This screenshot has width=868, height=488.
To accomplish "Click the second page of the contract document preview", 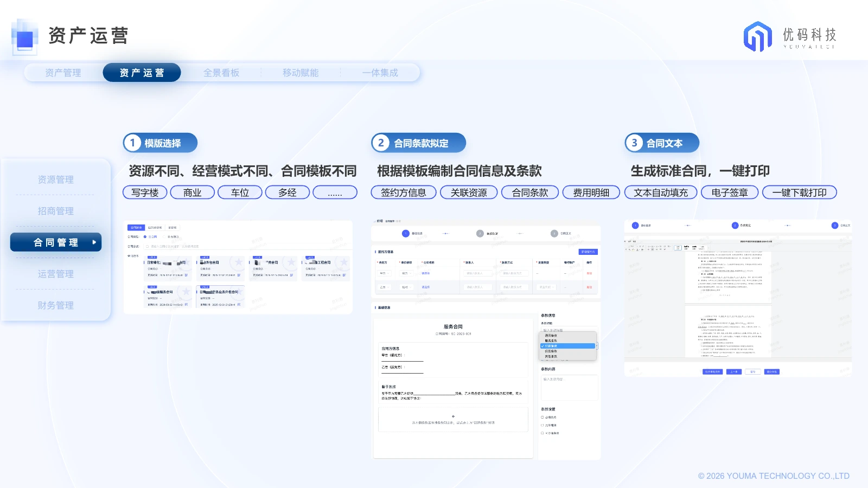I will click(728, 331).
